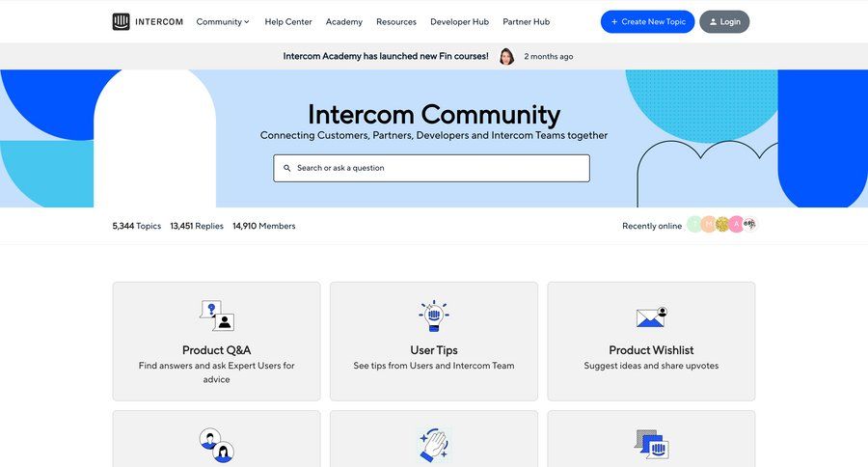The image size is (868, 467).
Task: Expand the Community dropdown menu
Action: pyautogui.click(x=223, y=21)
